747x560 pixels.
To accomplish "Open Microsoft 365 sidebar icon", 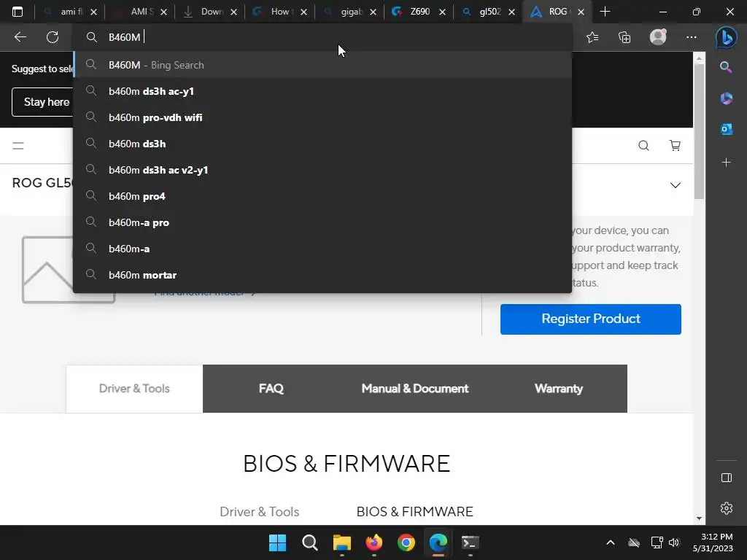I will 726,98.
